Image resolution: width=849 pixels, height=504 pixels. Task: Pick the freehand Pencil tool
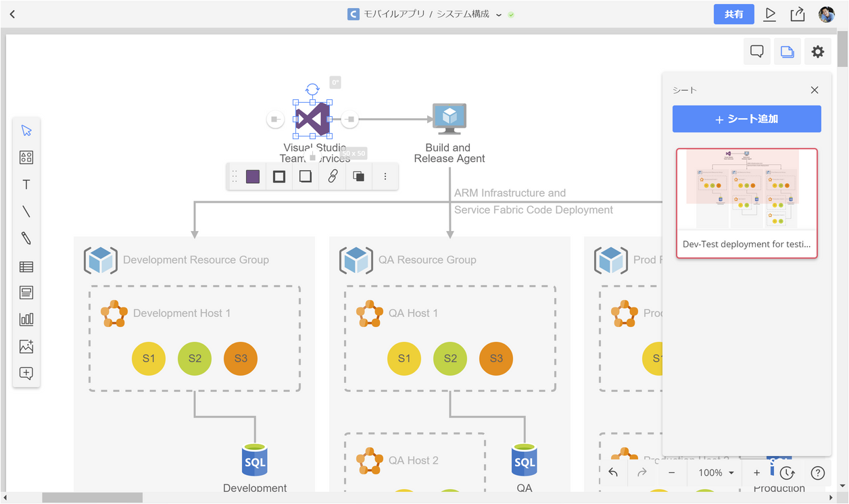(x=26, y=238)
